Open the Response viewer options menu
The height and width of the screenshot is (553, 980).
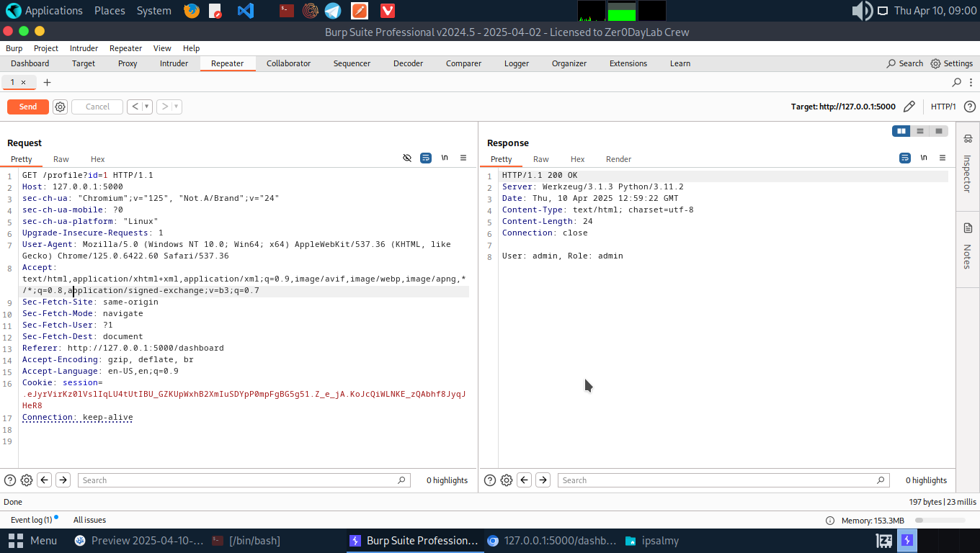pos(943,158)
